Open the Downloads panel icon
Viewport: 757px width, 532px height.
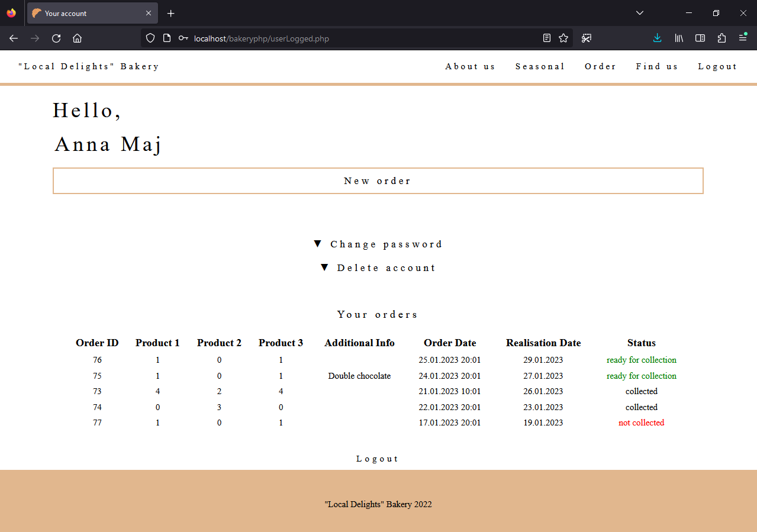click(657, 38)
